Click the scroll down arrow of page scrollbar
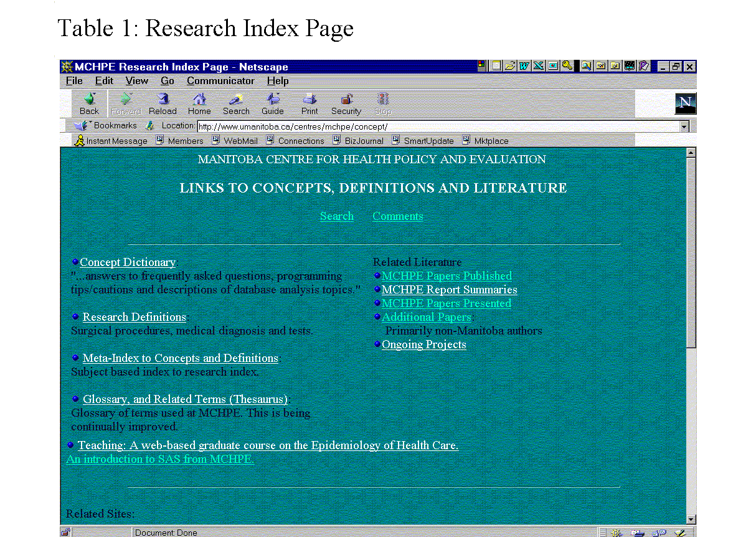Screen dimensions: 756x537 point(690,519)
